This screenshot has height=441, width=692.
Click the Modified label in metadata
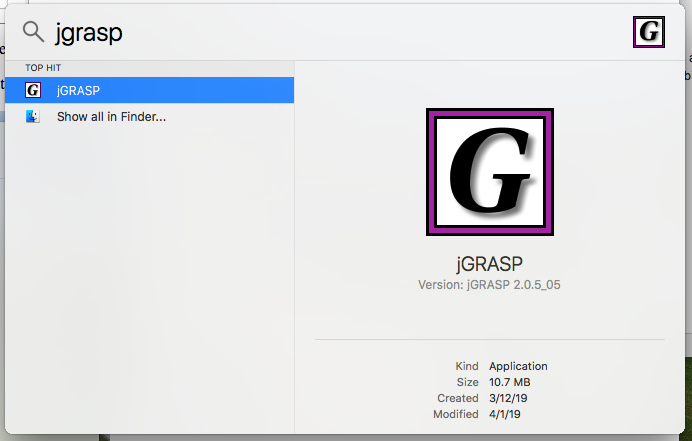[456, 414]
